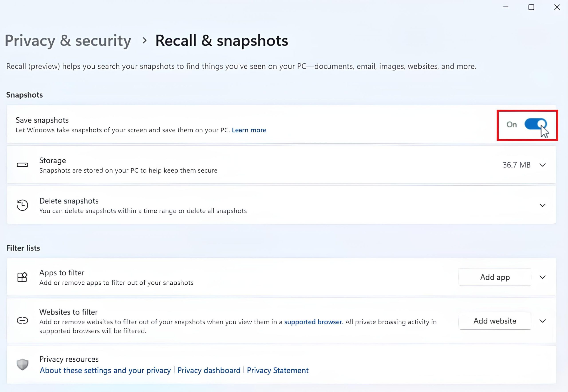Open the supported browser link

[x=314, y=322]
